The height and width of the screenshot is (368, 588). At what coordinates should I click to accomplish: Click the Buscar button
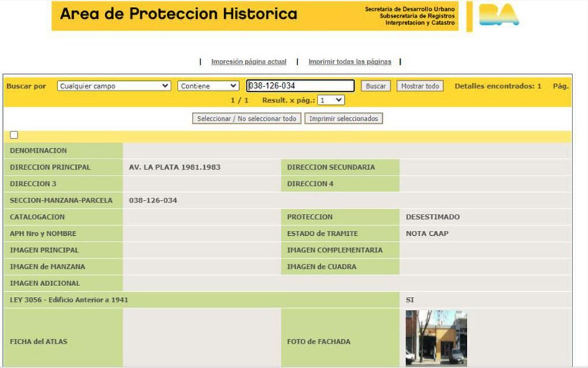pyautogui.click(x=376, y=86)
